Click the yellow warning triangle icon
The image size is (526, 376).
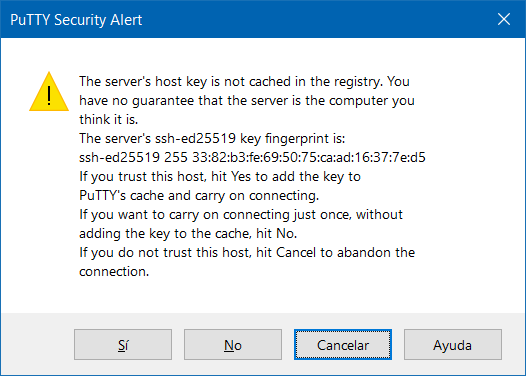point(49,92)
